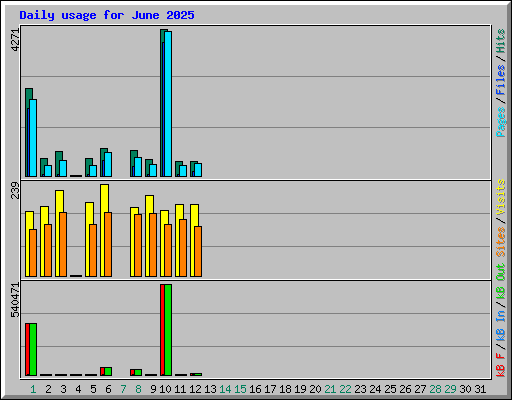
Task: Click day 15 on the x-axis
Action: (x=240, y=389)
